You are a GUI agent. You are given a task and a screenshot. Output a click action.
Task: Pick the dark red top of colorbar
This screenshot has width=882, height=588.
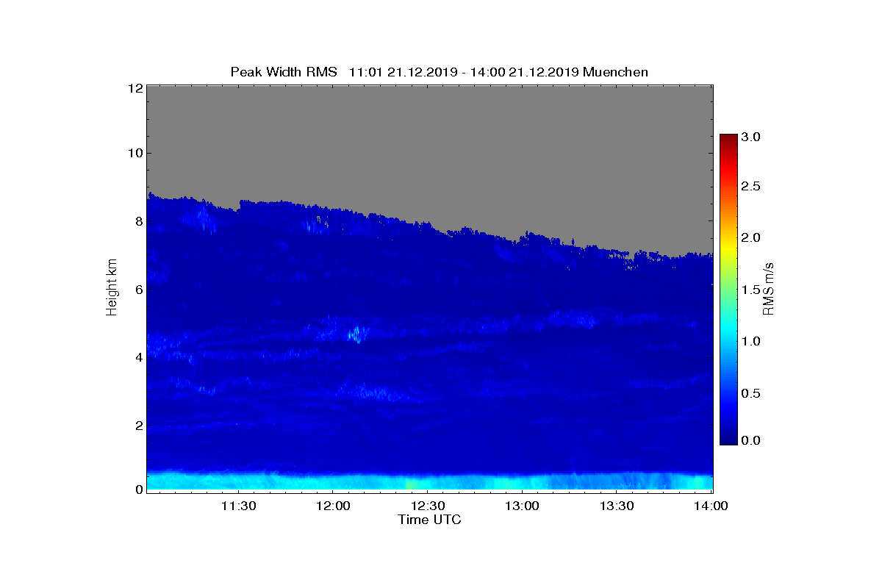(728, 140)
